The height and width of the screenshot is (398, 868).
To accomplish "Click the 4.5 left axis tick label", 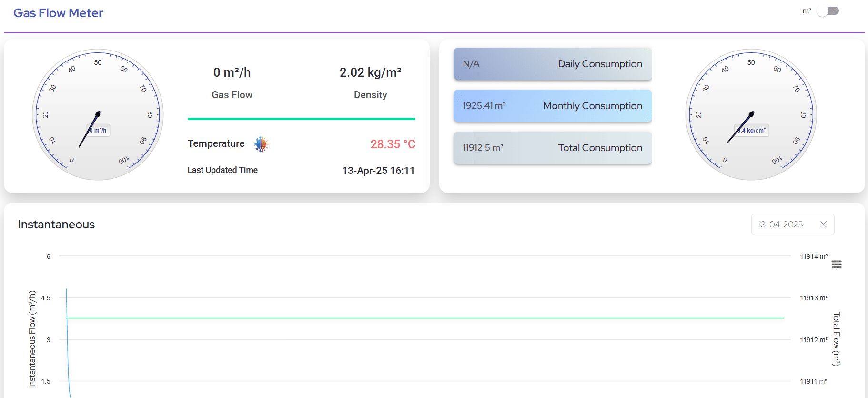I will coord(46,298).
